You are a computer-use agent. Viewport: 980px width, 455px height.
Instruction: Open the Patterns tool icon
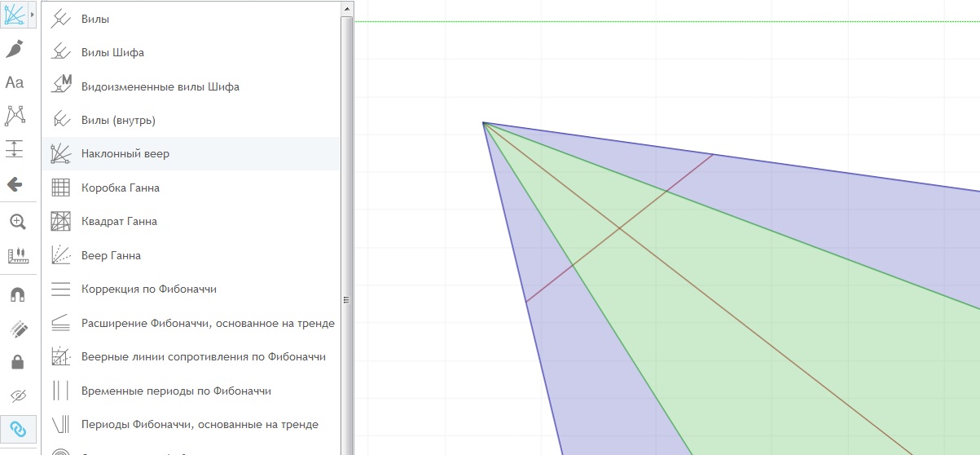15,116
